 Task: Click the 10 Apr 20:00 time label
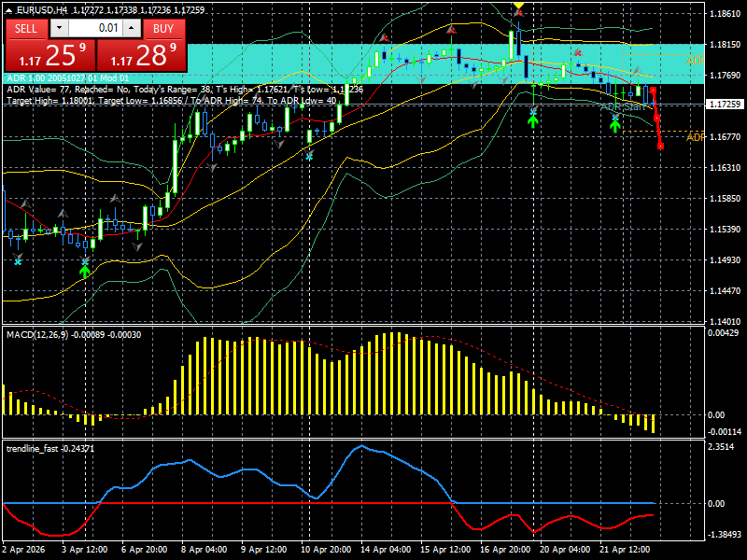(326, 549)
